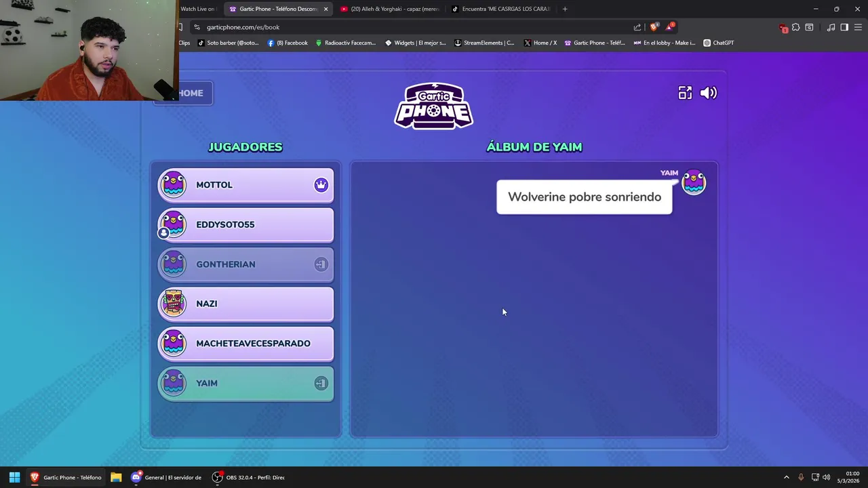
Task: Click the tiki mask avatar icon
Action: click(174, 304)
